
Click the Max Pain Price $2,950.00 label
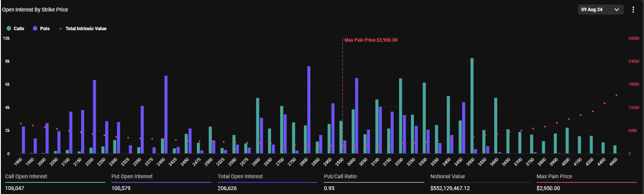click(x=371, y=40)
